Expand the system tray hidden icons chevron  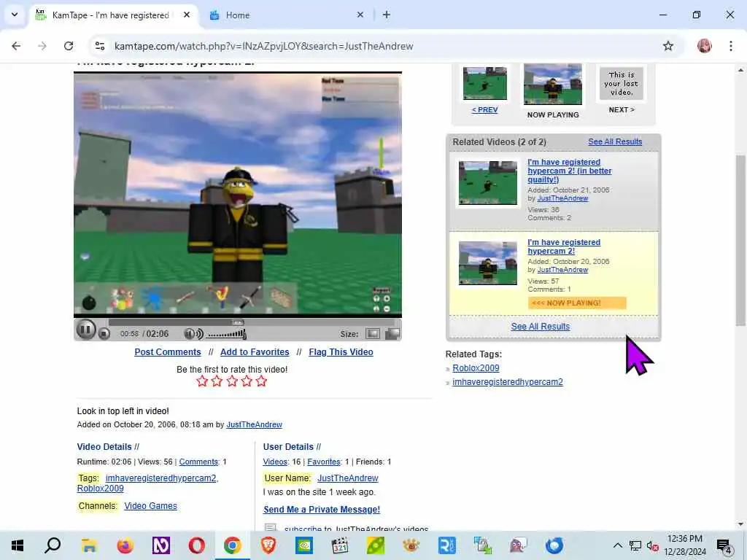click(x=617, y=545)
